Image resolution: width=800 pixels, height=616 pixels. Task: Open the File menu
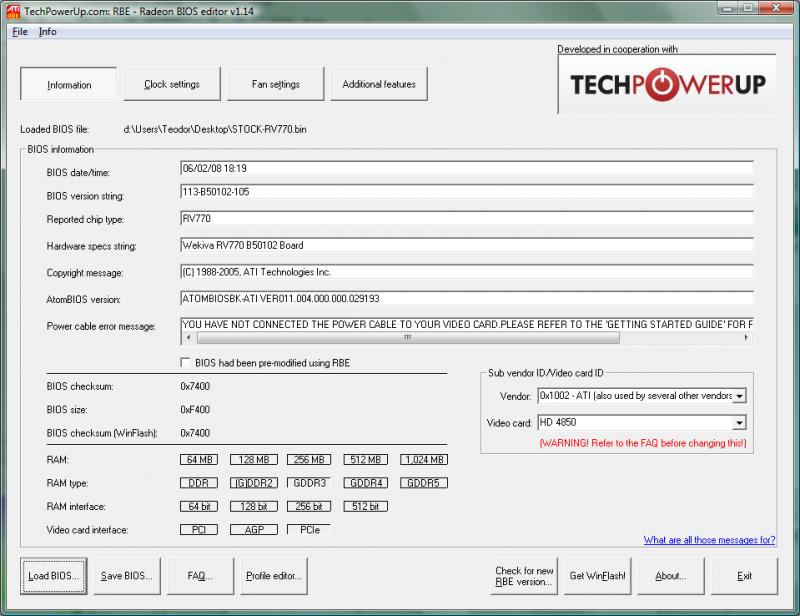[20, 32]
